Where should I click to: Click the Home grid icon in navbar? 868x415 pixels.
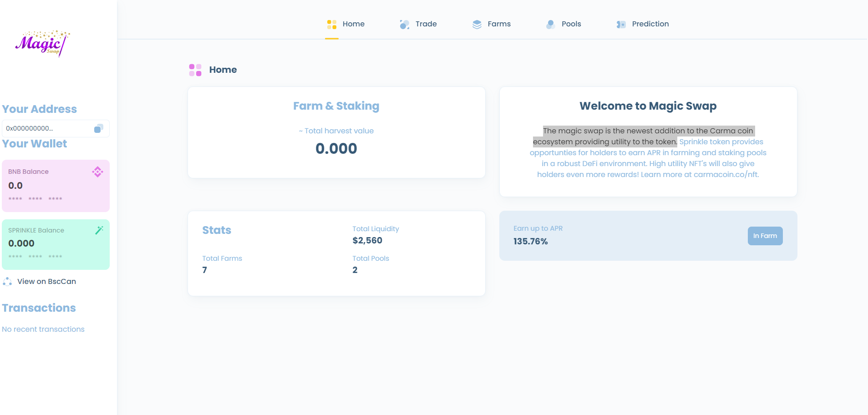[x=331, y=25]
